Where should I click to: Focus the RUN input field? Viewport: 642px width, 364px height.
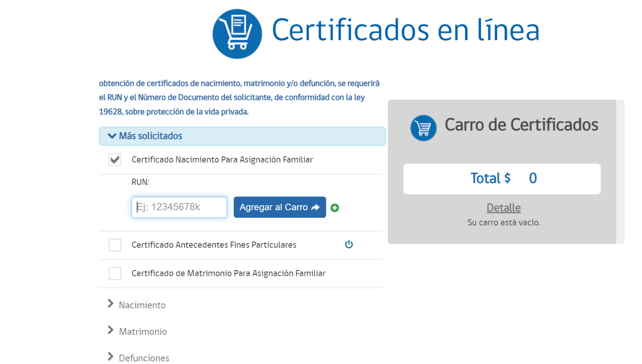(179, 207)
